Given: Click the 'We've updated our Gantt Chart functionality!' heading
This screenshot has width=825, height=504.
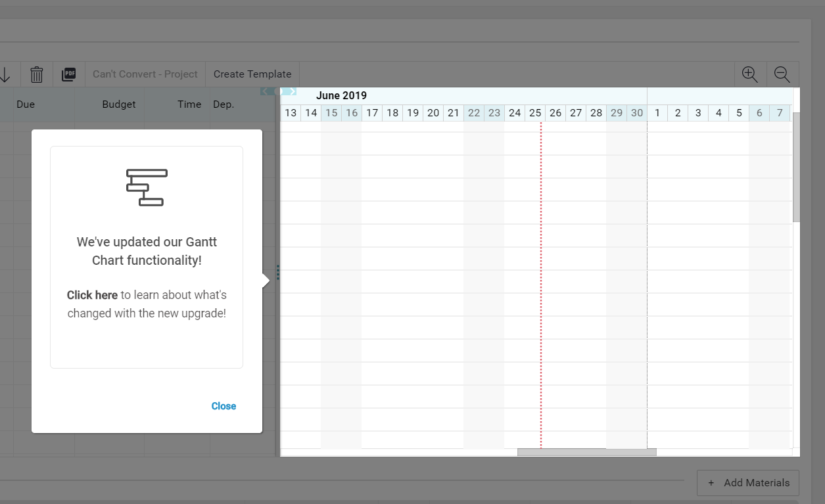Looking at the screenshot, I should coord(147,251).
